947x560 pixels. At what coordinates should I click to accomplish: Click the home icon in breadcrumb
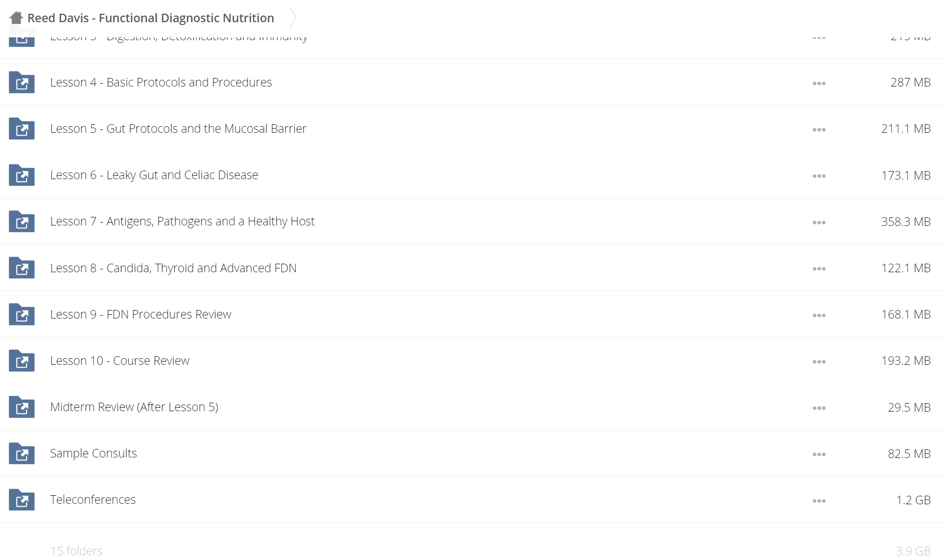click(x=16, y=18)
